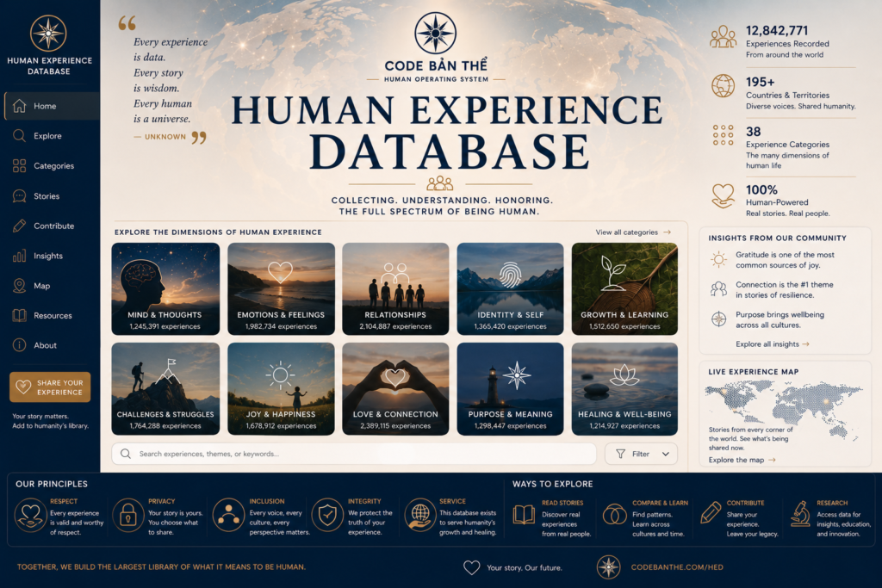Click the Read Stories open book icon
Viewport: 882px width, 588px height.
pos(524,514)
